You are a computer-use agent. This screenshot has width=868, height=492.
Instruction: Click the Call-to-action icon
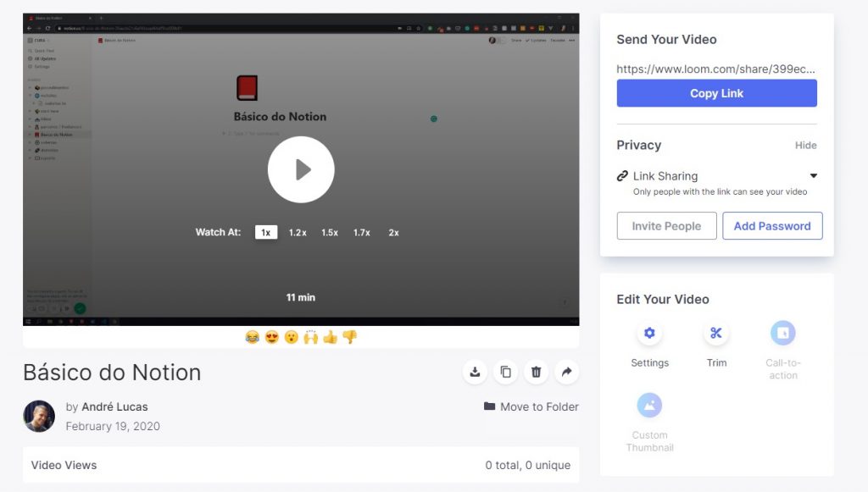(x=782, y=333)
